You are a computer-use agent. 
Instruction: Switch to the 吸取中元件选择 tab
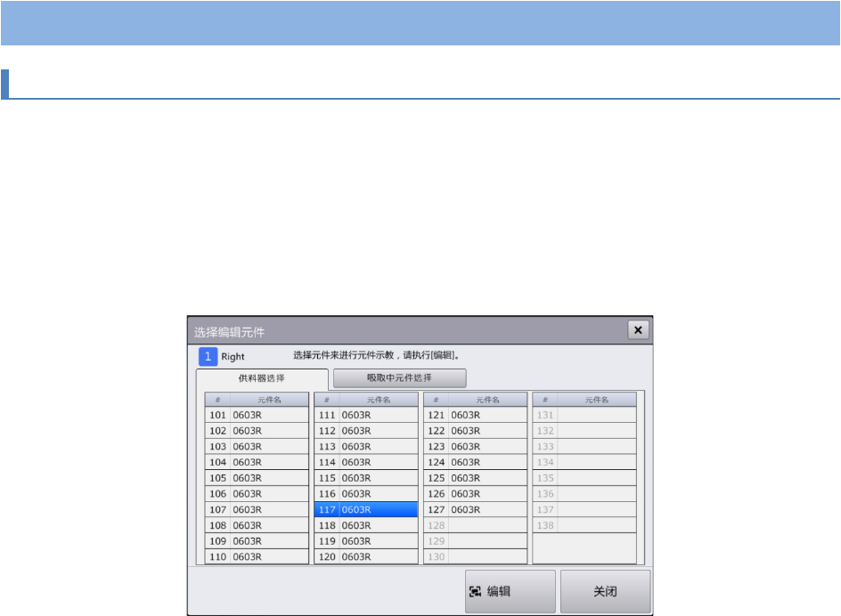(x=399, y=378)
